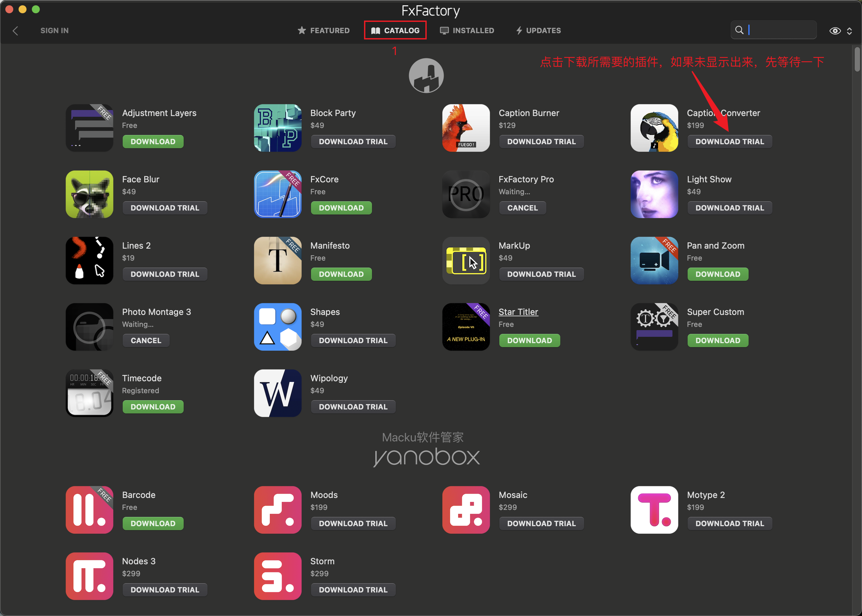Go back with the left chevron
The image size is (862, 616).
(x=16, y=31)
